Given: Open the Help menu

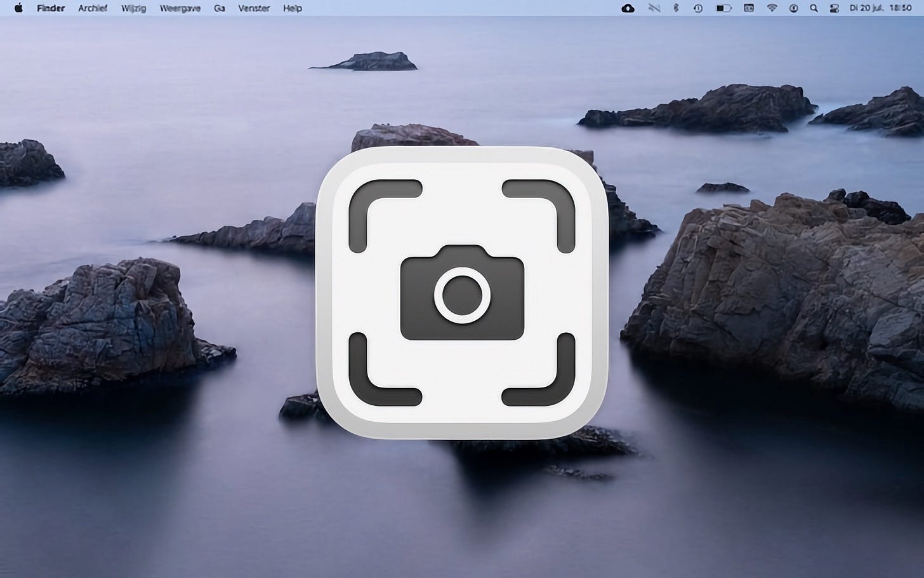Looking at the screenshot, I should click(293, 8).
